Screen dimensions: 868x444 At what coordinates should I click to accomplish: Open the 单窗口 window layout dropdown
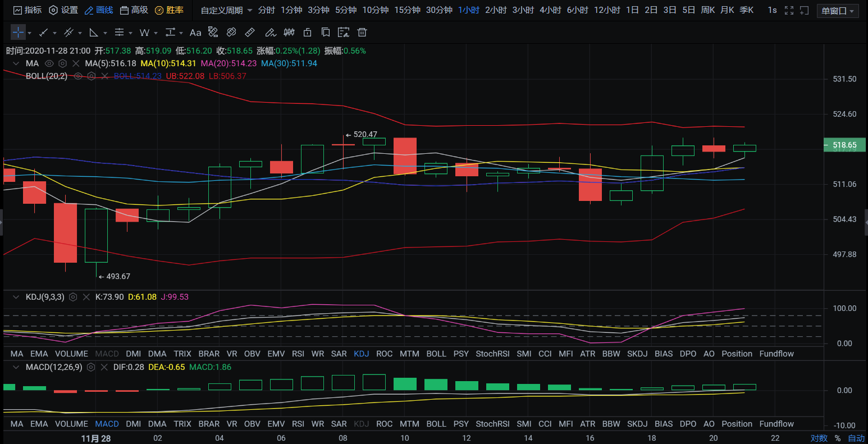(839, 11)
